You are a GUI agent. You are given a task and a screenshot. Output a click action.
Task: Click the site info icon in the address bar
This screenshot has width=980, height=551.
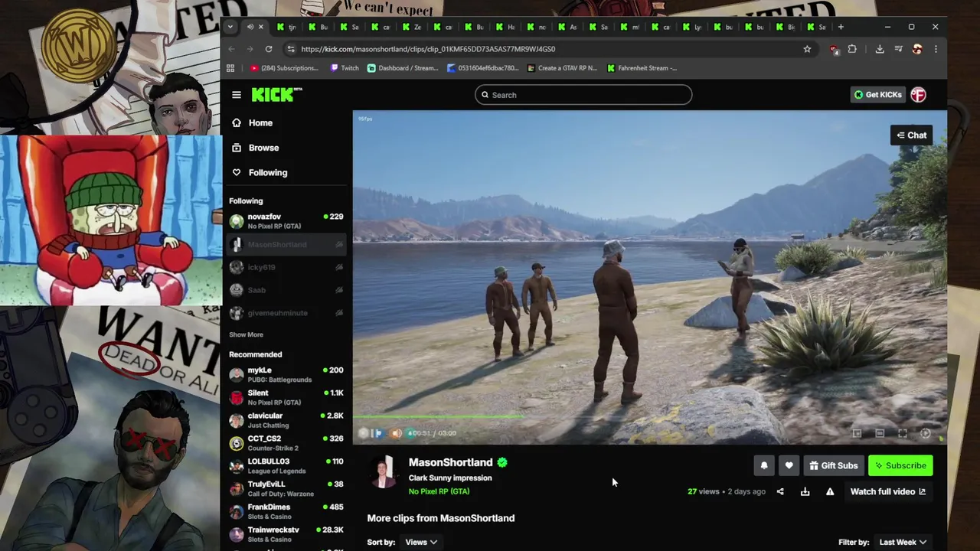(290, 49)
